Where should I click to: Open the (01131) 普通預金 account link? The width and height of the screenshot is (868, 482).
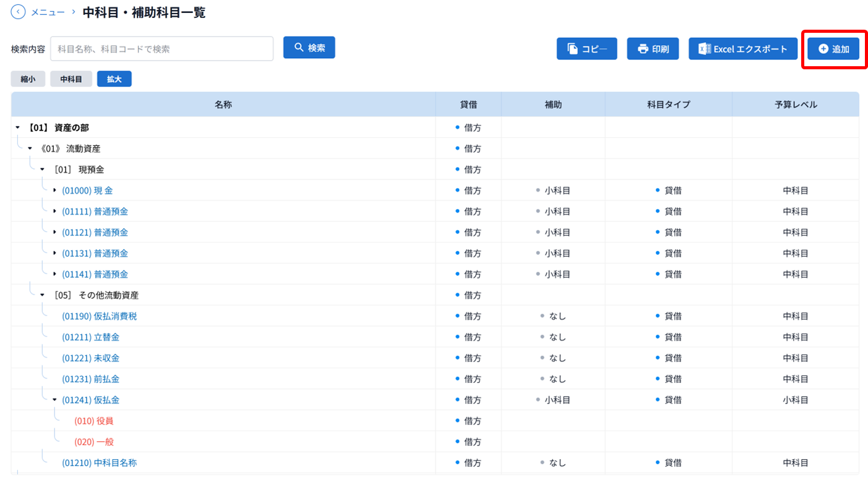pyautogui.click(x=95, y=254)
